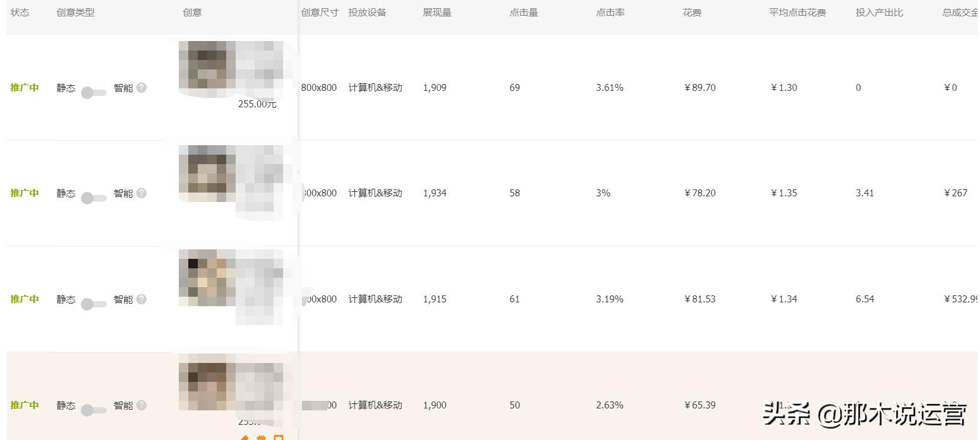The image size is (980, 440).
Task: Click the 255.00元 price label in row one
Action: pos(257,104)
